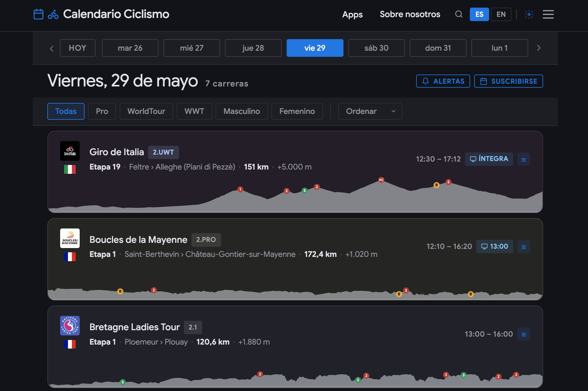588x391 pixels.
Task: Enable the Pro filter
Action: point(102,111)
